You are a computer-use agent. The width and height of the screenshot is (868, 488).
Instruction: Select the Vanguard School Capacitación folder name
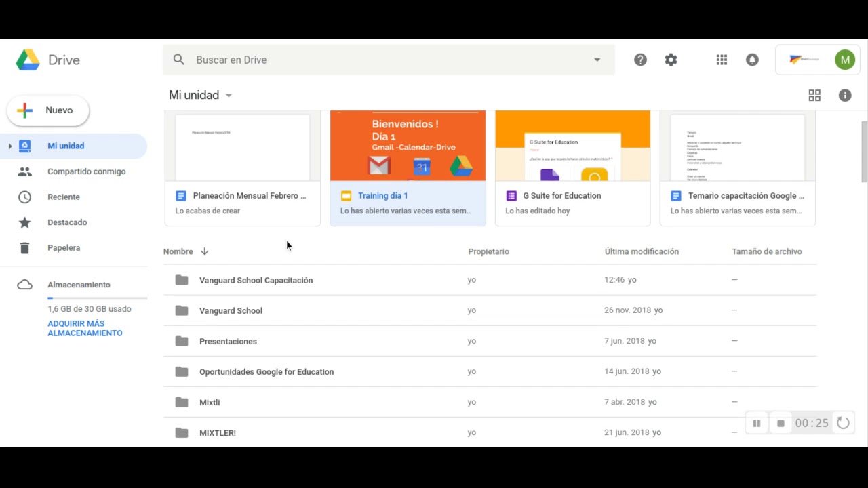tap(256, 280)
